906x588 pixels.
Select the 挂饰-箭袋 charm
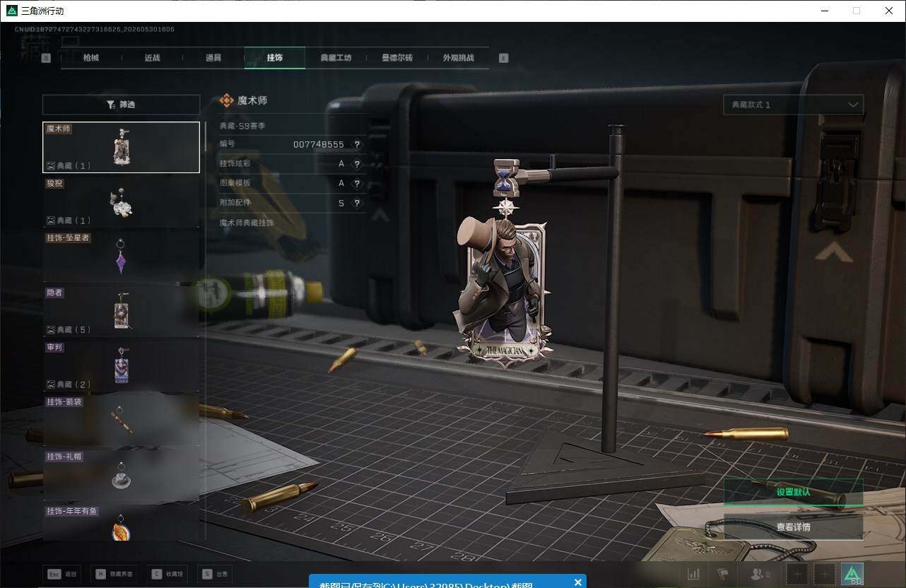(121, 420)
